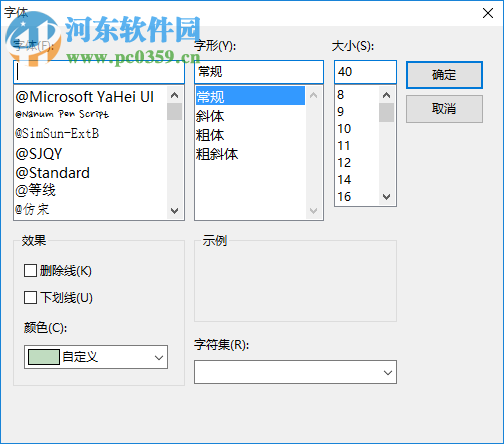The image size is (504, 444).
Task: Select font size 9
Action: tap(357, 112)
